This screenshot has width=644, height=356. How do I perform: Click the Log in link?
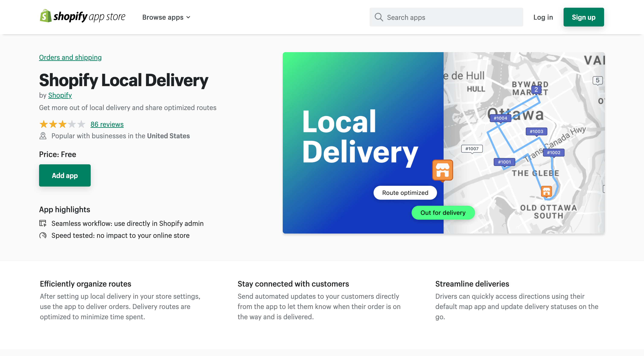click(x=543, y=17)
